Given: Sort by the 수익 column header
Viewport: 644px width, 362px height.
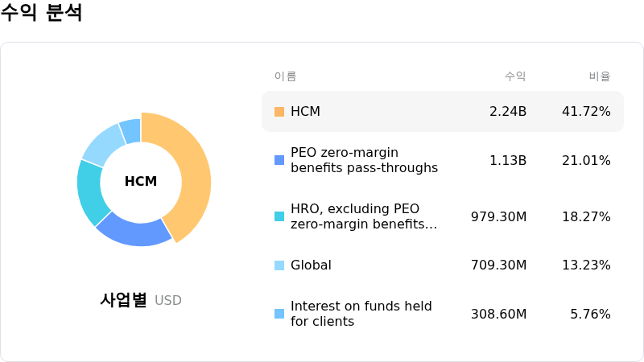Looking at the screenshot, I should point(515,76).
